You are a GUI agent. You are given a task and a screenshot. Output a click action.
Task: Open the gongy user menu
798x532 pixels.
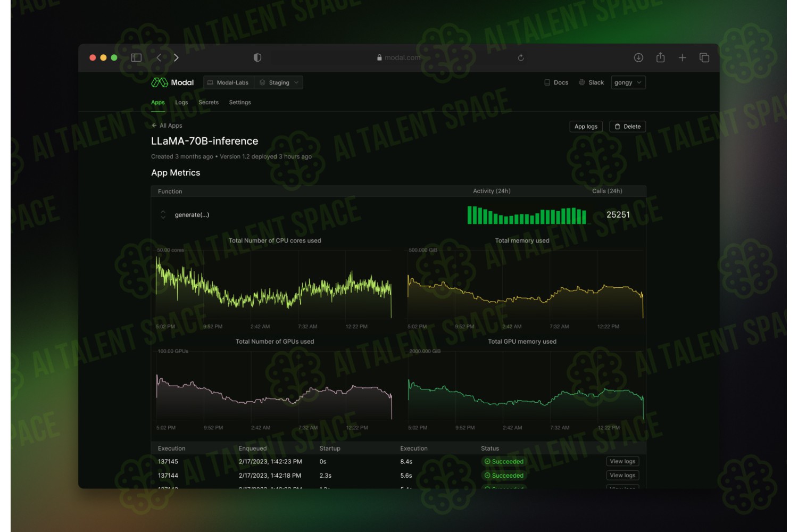tap(628, 82)
